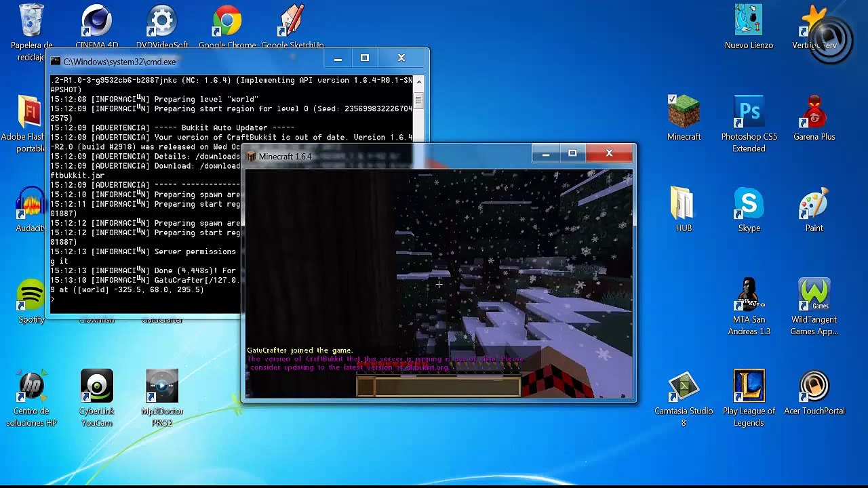
Task: Select MTA San Andreas 1.3 icon
Action: pos(749,295)
